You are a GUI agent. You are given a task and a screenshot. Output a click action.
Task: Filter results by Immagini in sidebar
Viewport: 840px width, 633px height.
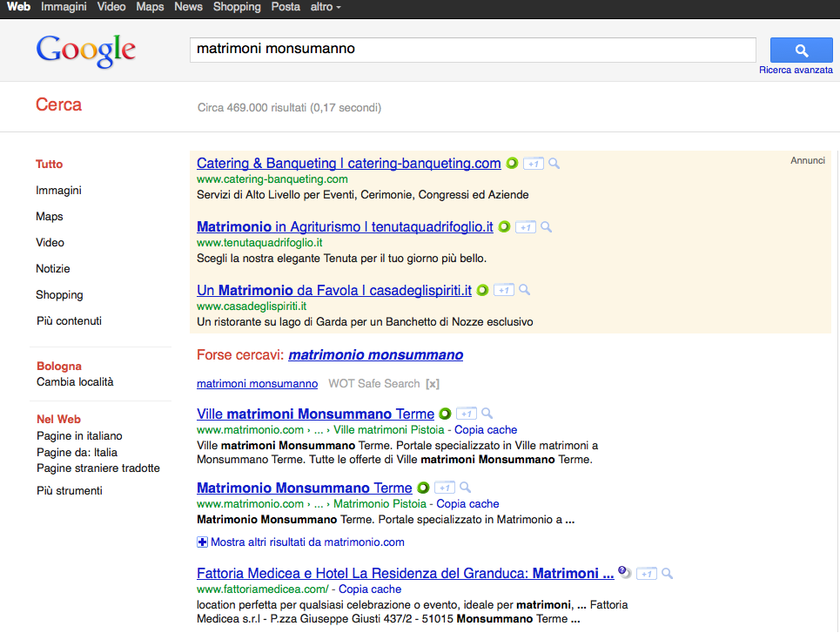point(59,191)
